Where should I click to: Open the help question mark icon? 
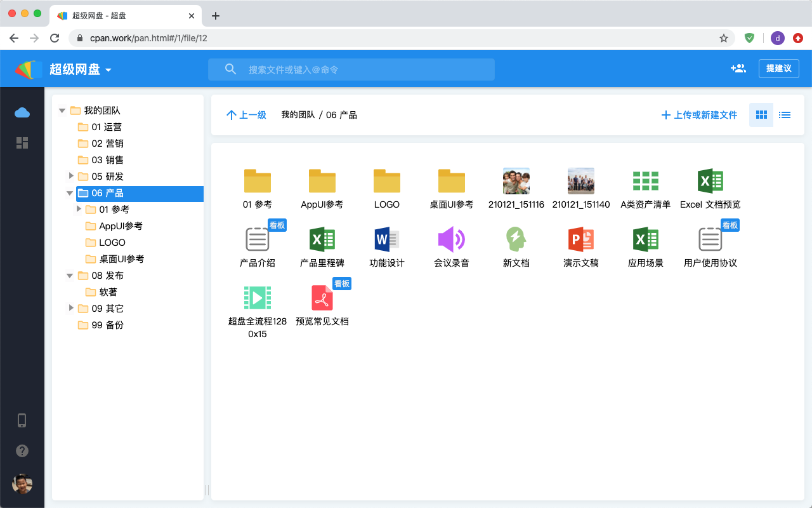click(22, 451)
